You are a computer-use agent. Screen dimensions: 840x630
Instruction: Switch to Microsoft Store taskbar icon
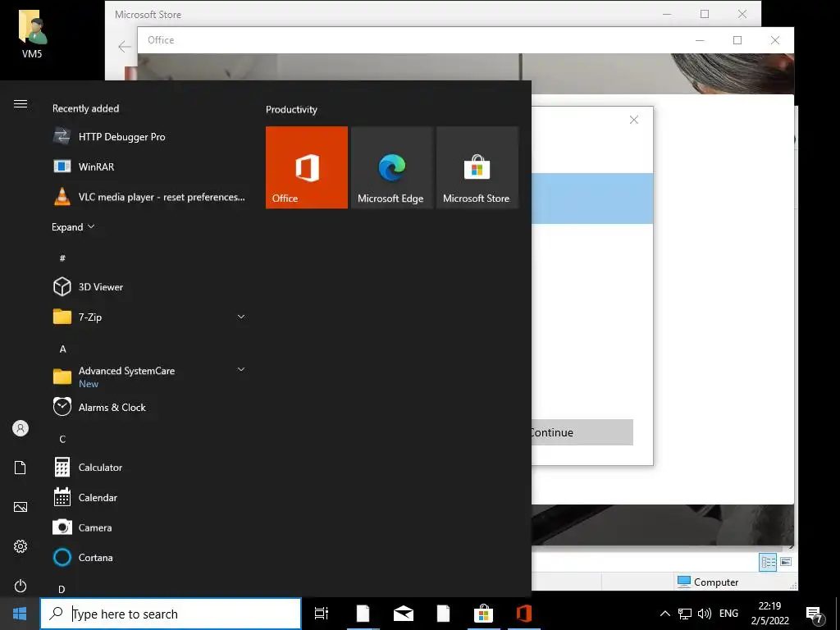[x=483, y=614]
